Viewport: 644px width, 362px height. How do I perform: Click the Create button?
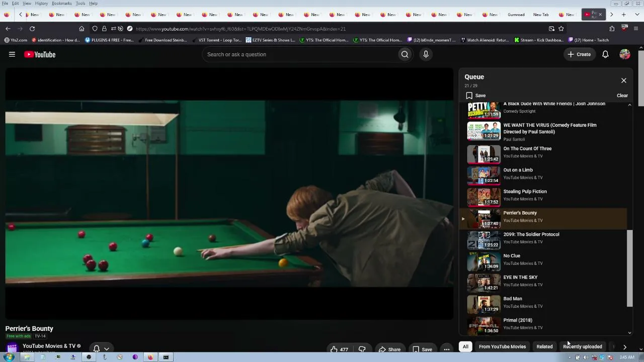pyautogui.click(x=579, y=54)
